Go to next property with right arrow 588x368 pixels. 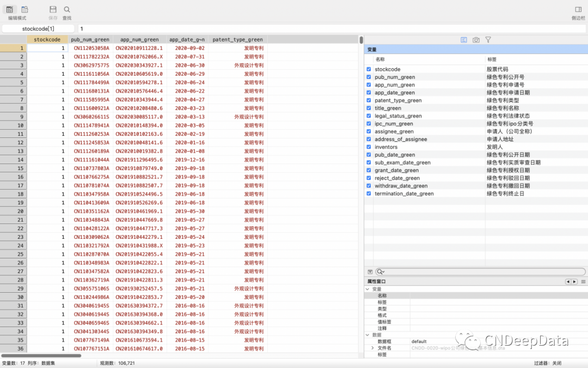click(574, 282)
